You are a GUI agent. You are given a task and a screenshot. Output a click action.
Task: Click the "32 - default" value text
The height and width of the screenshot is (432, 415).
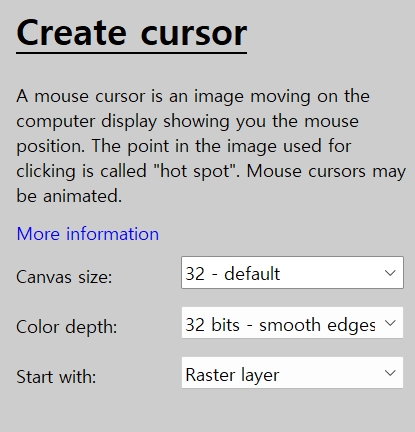click(232, 274)
